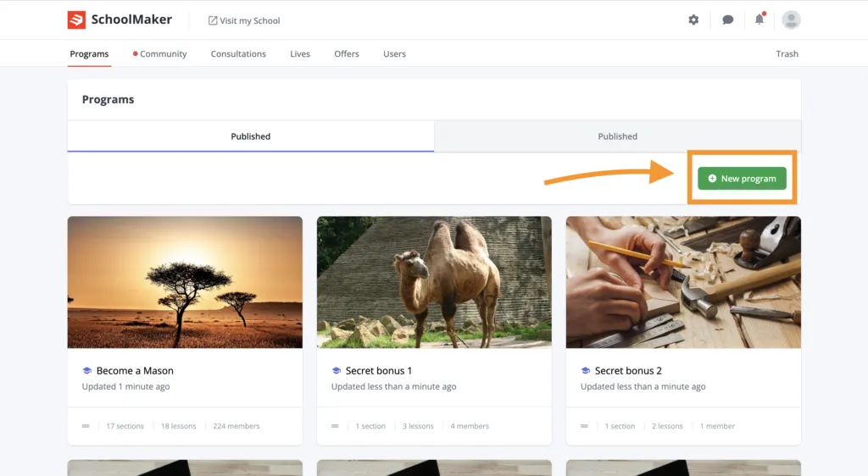
Task: Open the settings gear icon
Action: (693, 19)
